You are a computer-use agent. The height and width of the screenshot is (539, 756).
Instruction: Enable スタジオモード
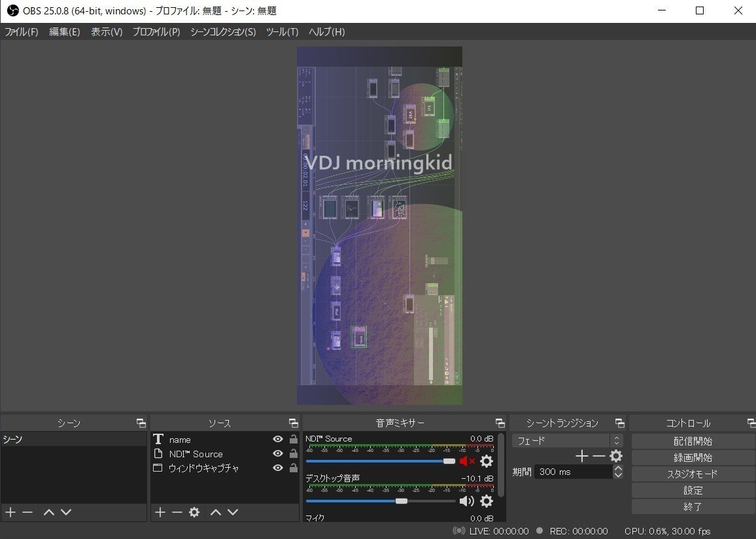693,474
